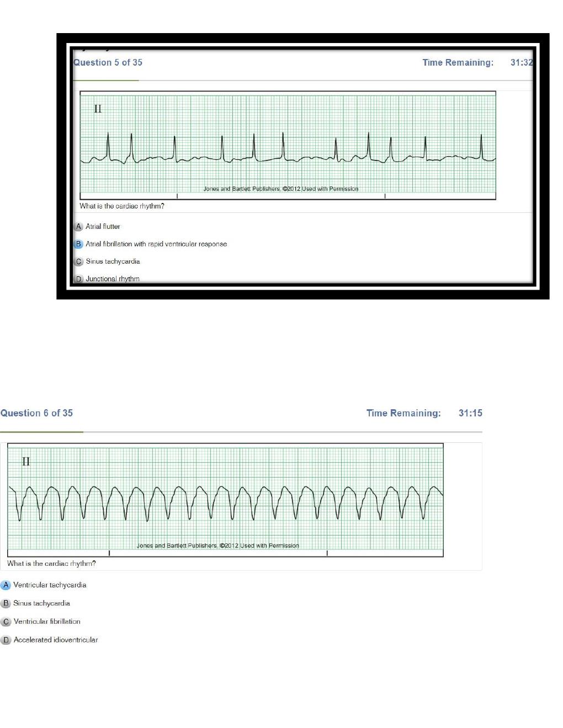Click the 'Question 5 of 35' heading
Image resolution: width=563 pixels, height=728 pixels.
click(x=108, y=62)
